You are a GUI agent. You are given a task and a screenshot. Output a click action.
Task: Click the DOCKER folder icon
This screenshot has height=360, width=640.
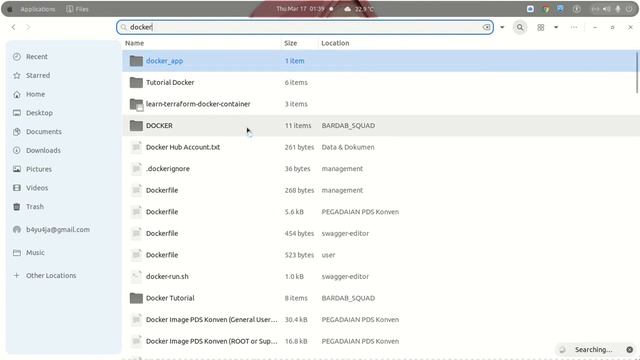136,125
